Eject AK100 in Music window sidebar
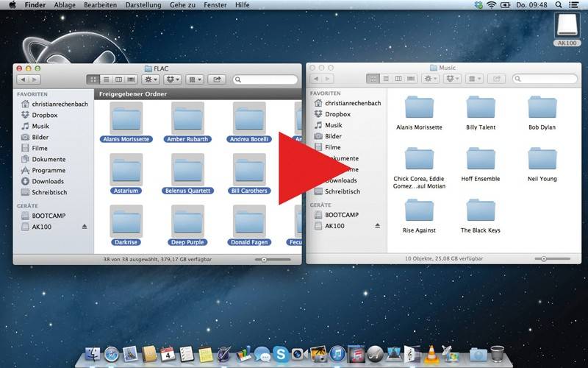The width and height of the screenshot is (588, 368). [378, 226]
